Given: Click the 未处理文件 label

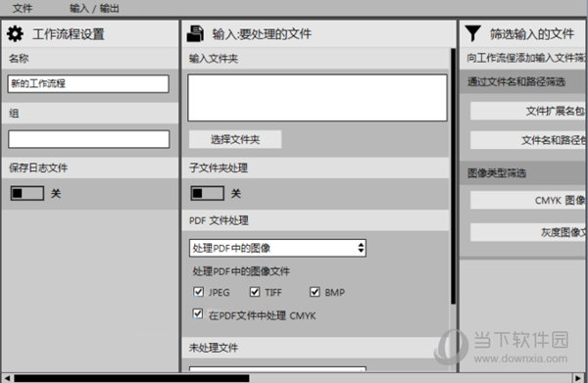Looking at the screenshot, I should tap(214, 348).
